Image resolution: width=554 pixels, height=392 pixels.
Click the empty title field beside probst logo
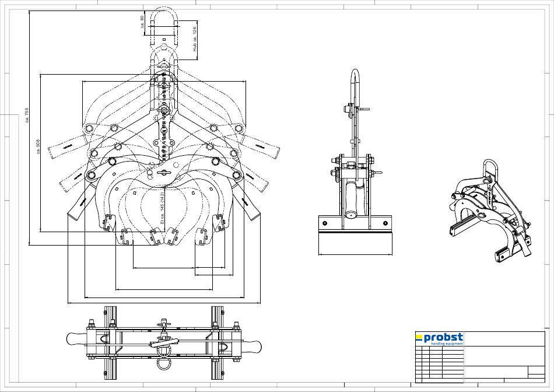point(504,339)
